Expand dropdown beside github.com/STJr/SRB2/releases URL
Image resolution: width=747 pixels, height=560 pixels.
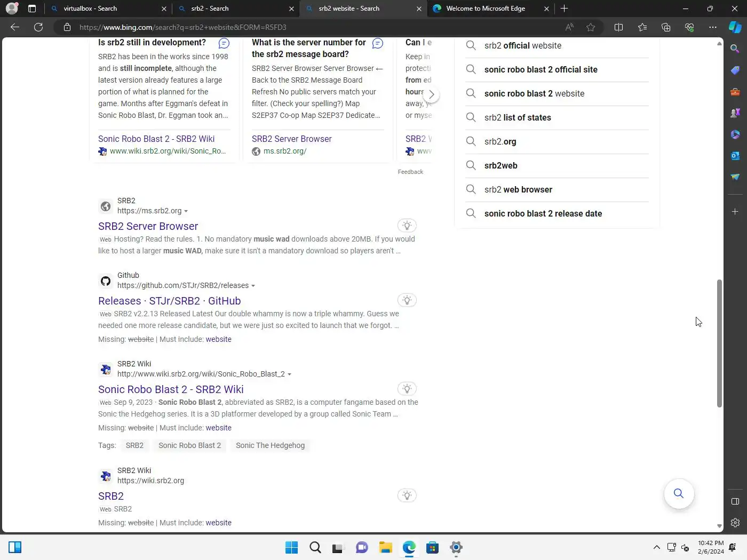coord(253,286)
